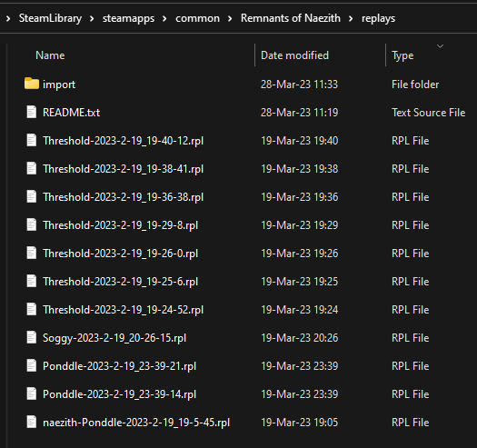Click icon of Threshold-2023-2-19_19-24-52.rpl
Viewport: 477px width, 448px height.
tap(32, 310)
